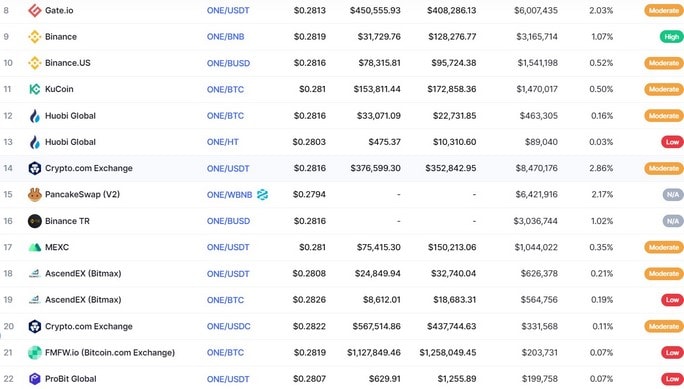
Task: Open the ONE/BTC pair on FMFW.io
Action: (x=225, y=352)
